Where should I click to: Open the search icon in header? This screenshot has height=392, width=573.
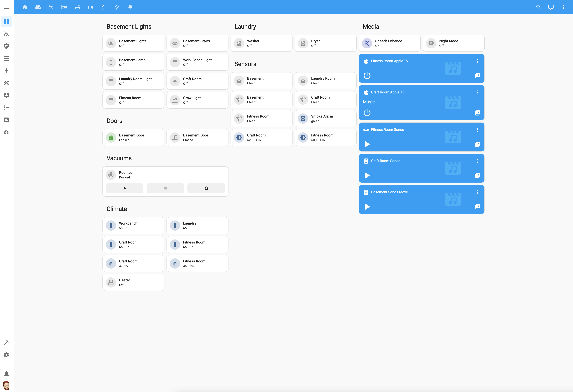(538, 7)
